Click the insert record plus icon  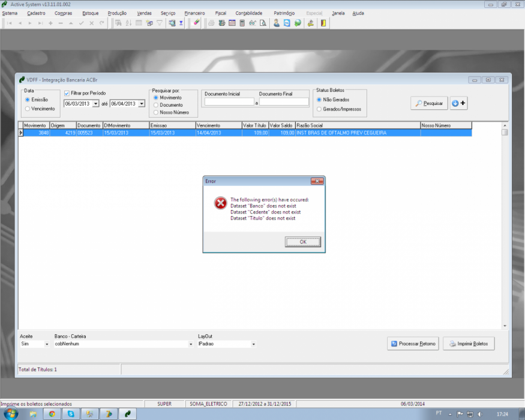tap(50, 23)
